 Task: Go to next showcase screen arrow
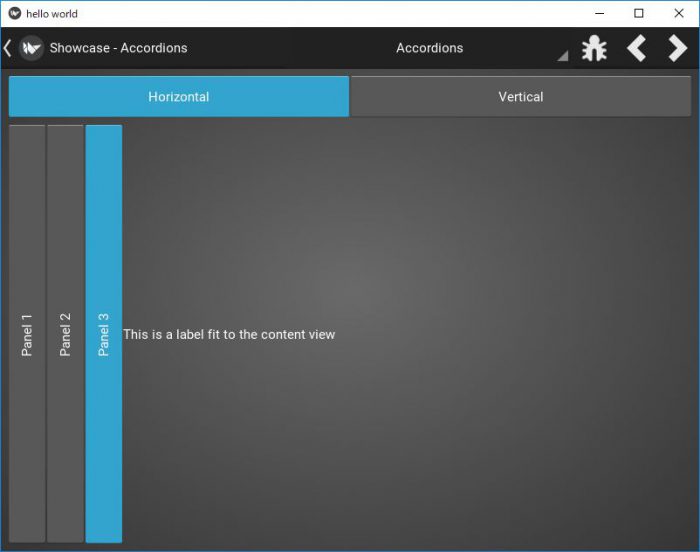point(677,48)
